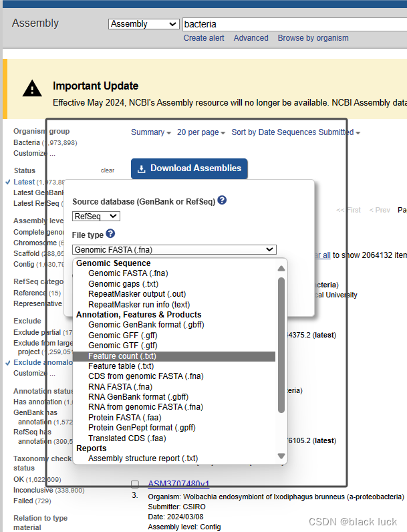Open the Assembly database dropdown in search bar
The image size is (407, 532).
pos(144,24)
